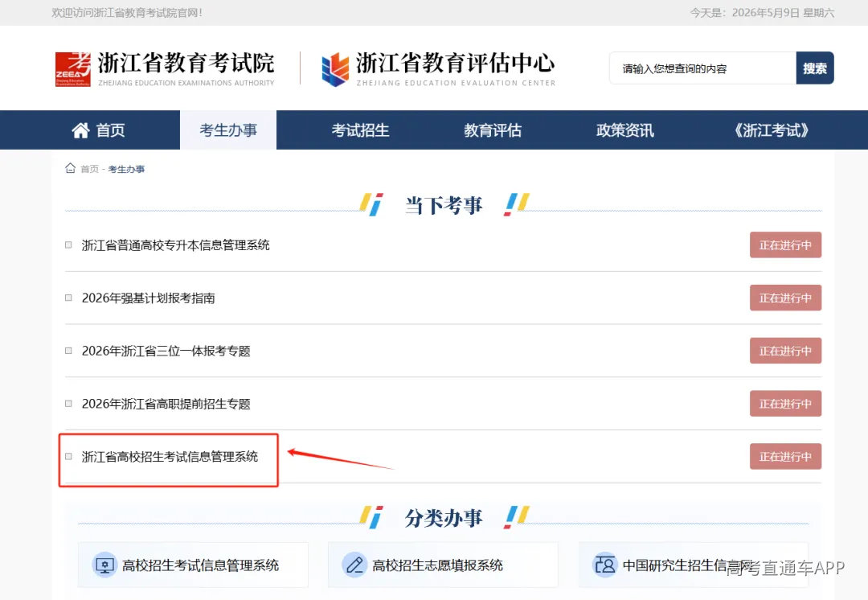Open the 考试招生 navigation tab
Screen dimensions: 868x600
360,130
